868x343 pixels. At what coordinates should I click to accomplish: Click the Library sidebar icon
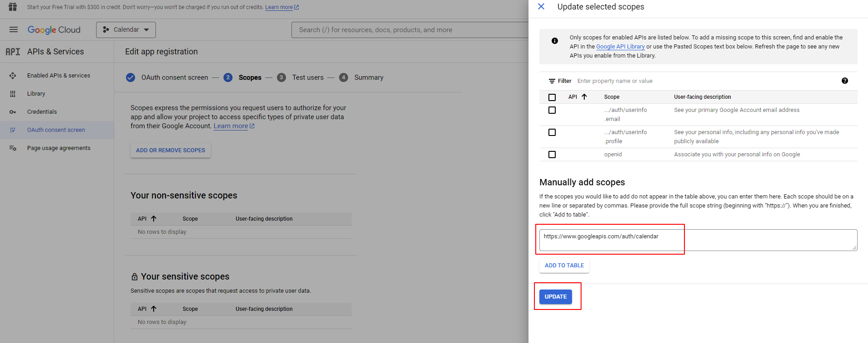(x=13, y=94)
